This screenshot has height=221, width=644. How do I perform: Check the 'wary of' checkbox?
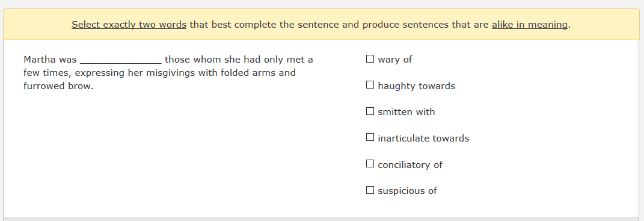click(x=370, y=59)
